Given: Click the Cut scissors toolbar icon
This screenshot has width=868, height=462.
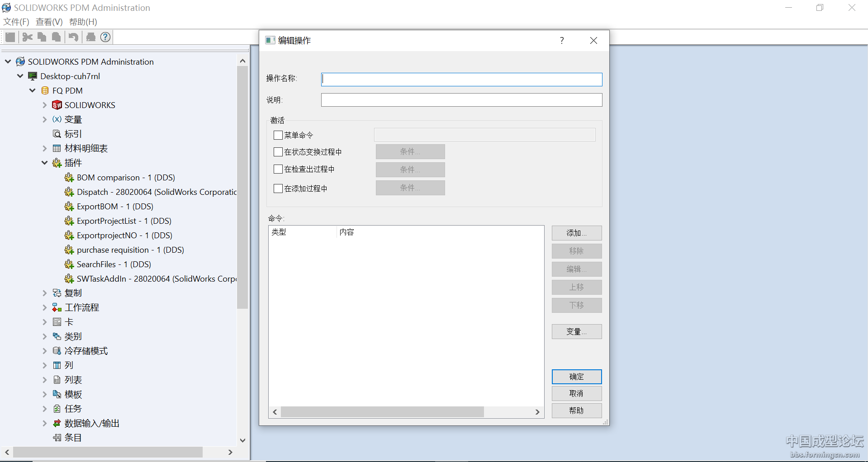Looking at the screenshot, I should click(x=27, y=37).
